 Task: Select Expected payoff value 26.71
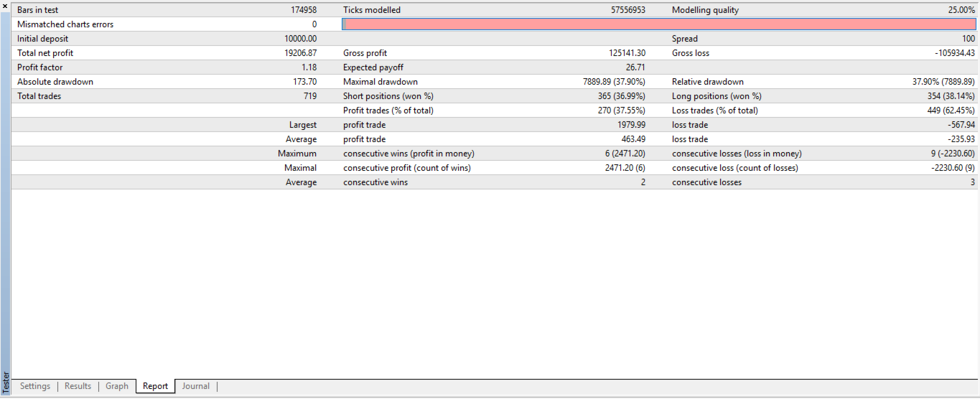coord(635,67)
